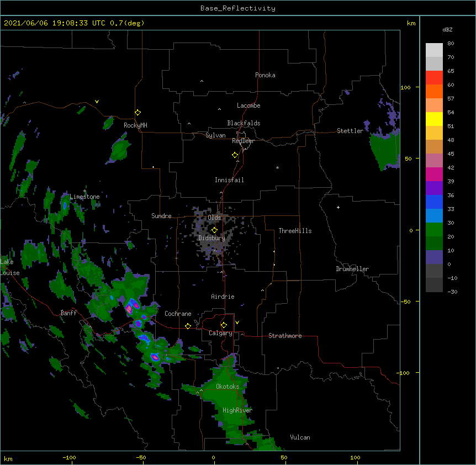Click the -100 tick label on bottom axis
This screenshot has height=465, width=476.
point(69,458)
